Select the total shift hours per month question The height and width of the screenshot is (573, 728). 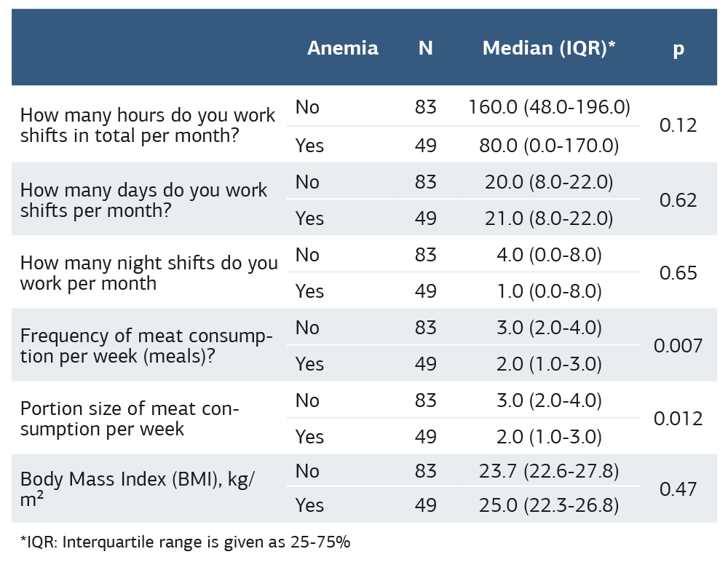pyautogui.click(x=148, y=125)
